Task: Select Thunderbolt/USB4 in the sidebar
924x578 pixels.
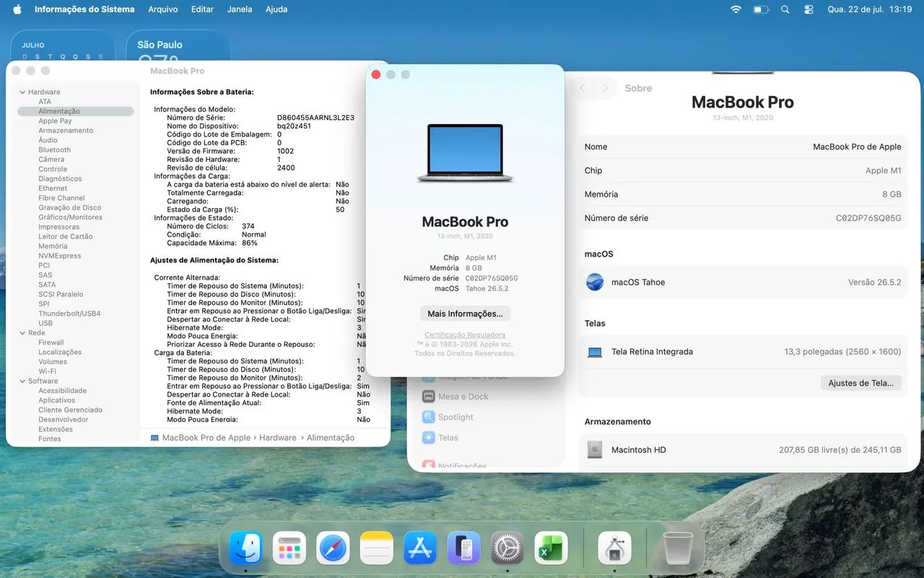Action: [69, 314]
